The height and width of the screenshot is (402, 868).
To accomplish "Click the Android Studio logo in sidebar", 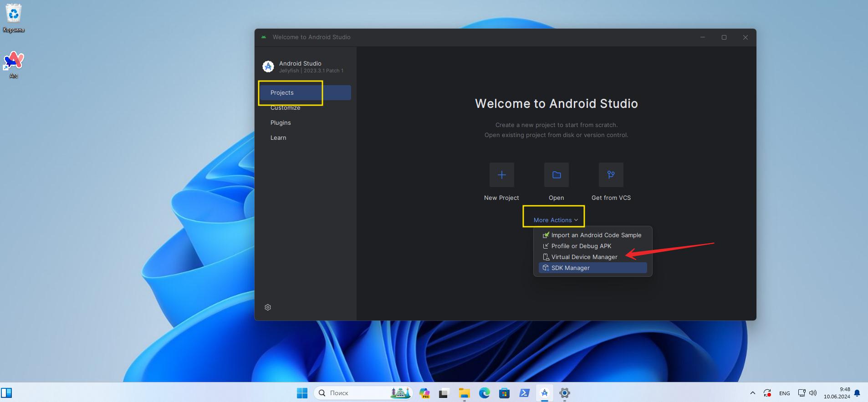I will click(x=268, y=66).
